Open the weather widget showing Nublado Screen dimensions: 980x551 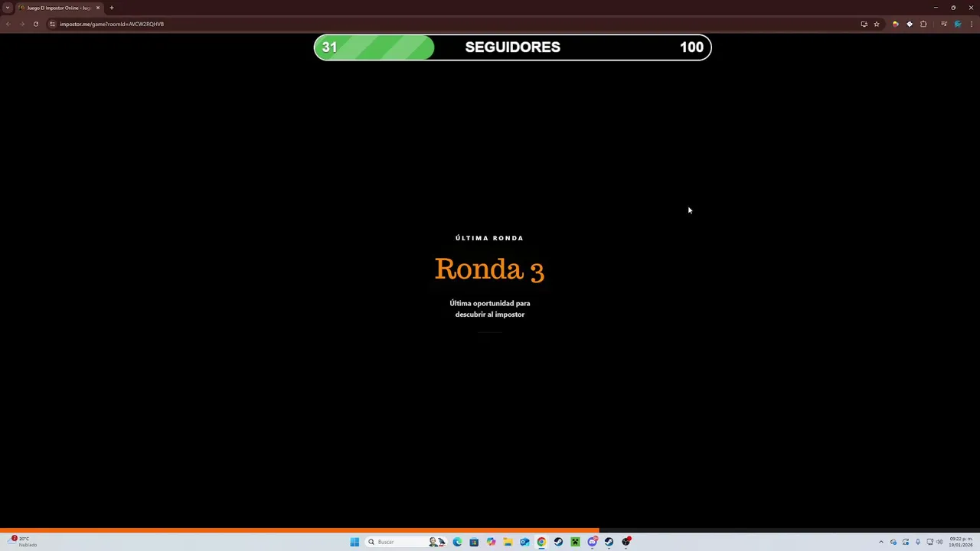[23, 541]
